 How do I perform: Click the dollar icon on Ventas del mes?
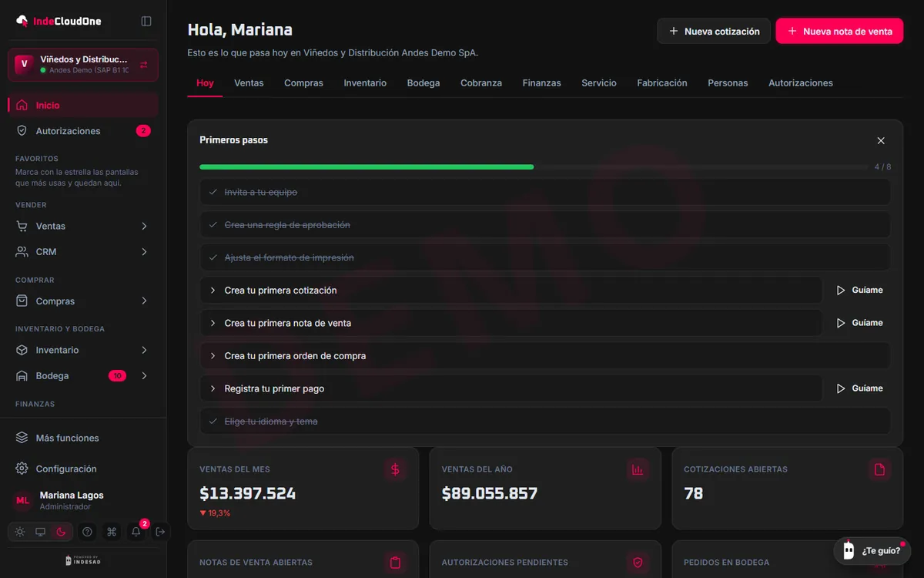(x=396, y=469)
